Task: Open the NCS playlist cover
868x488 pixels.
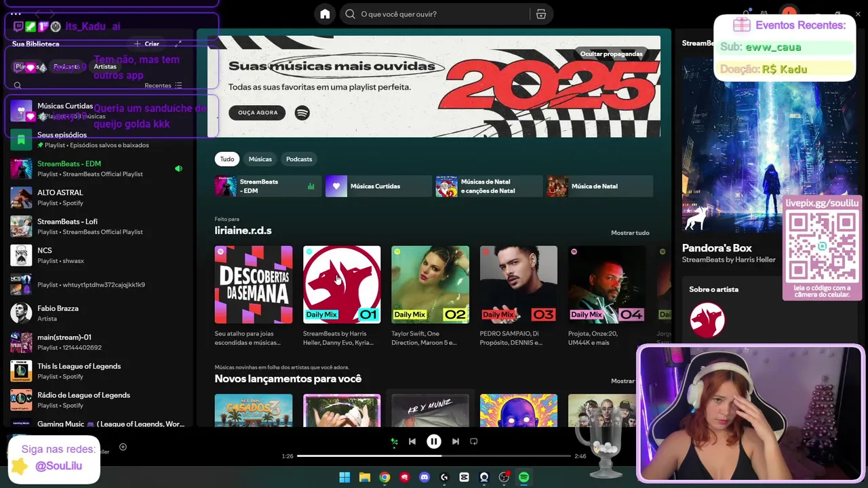Action: (x=21, y=256)
